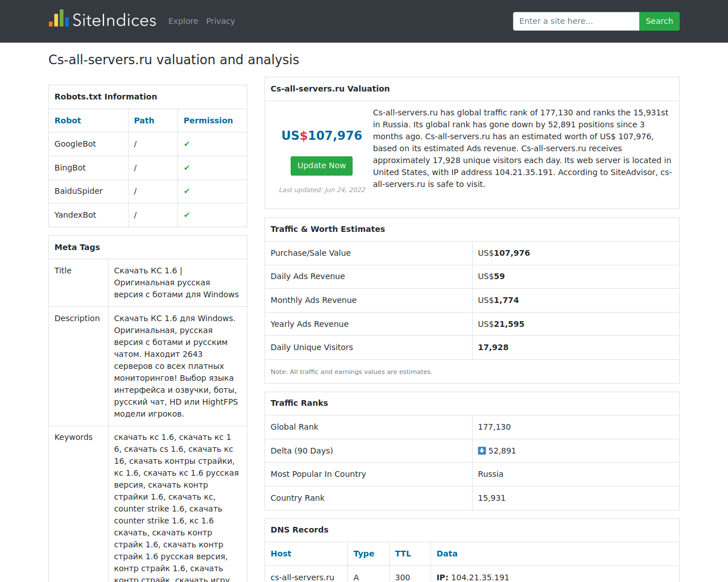Click the Most Popular In Country Russia value
This screenshot has height=582, width=728.
pos(490,474)
